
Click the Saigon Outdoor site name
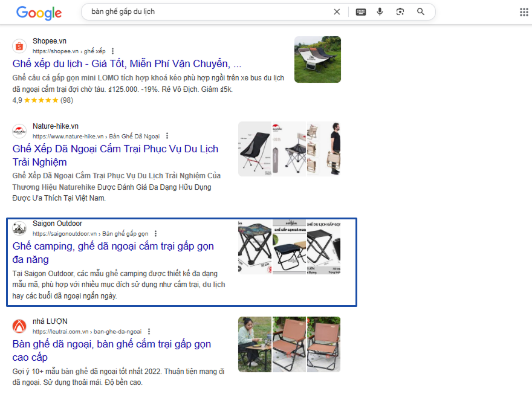57,224
